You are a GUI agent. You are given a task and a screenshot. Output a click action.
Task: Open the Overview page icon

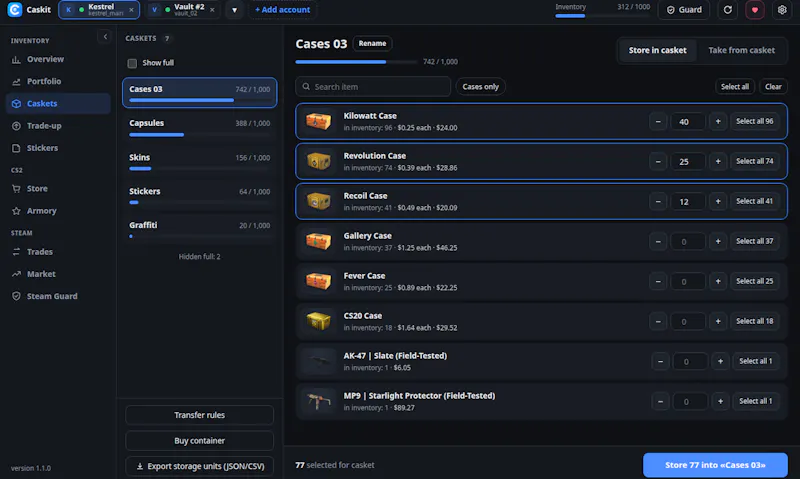pyautogui.click(x=16, y=60)
